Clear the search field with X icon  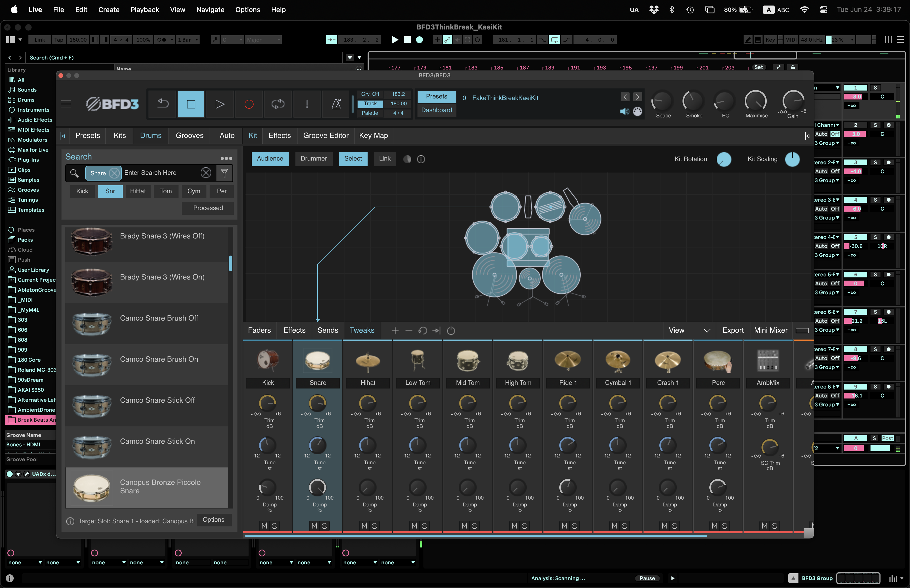(x=206, y=173)
